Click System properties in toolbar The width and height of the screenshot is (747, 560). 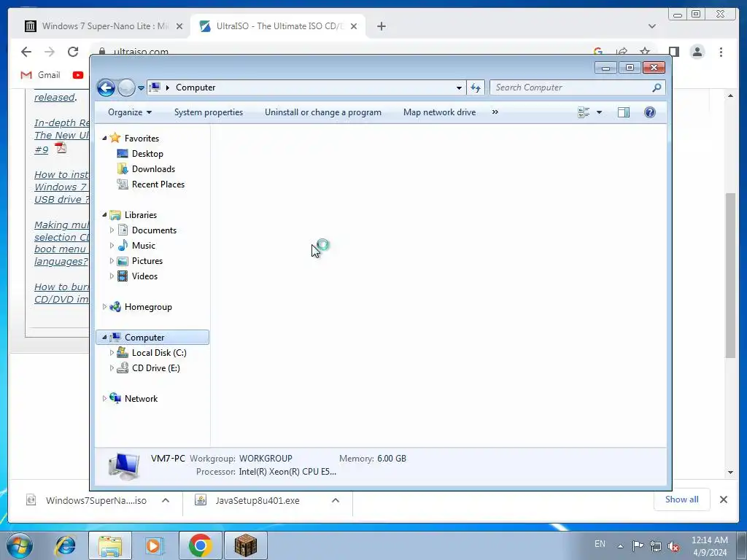point(209,112)
